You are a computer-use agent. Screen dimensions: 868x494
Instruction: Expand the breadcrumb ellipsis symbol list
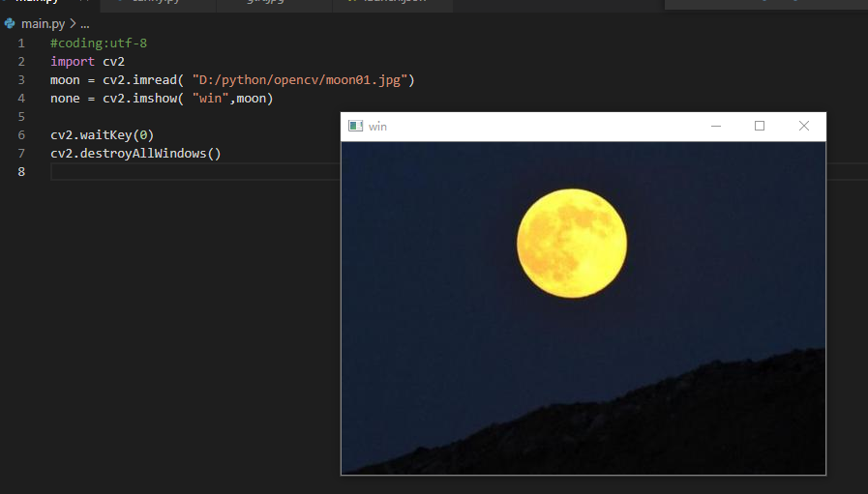(85, 24)
